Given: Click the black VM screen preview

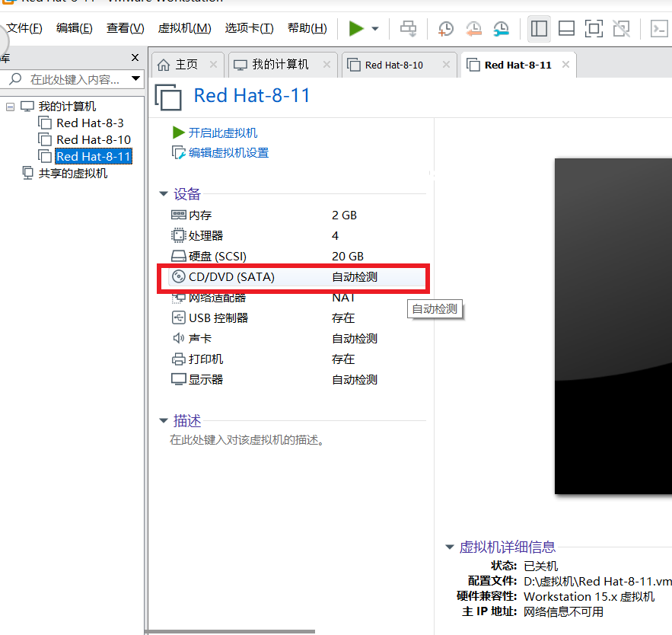Looking at the screenshot, I should tap(613, 326).
